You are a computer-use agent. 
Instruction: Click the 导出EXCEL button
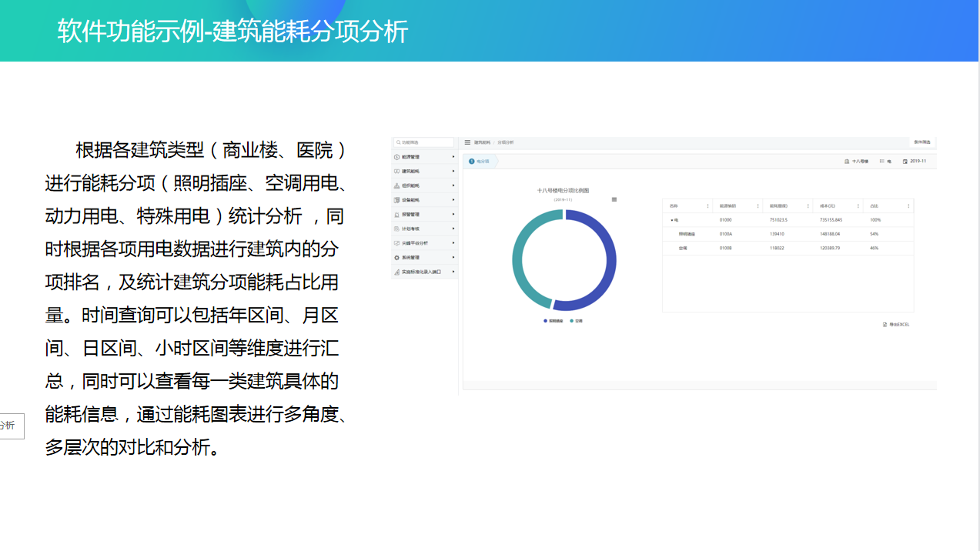tap(896, 325)
